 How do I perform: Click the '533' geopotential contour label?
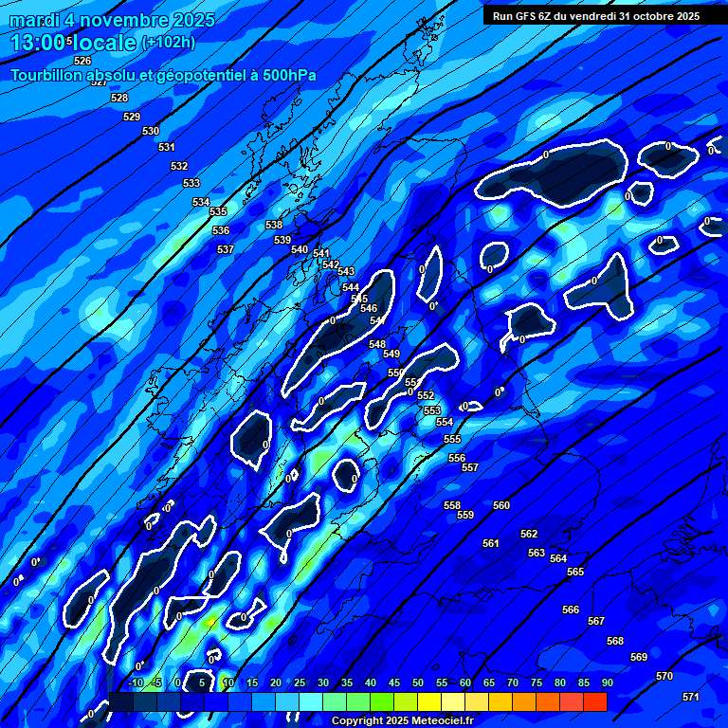point(191,183)
